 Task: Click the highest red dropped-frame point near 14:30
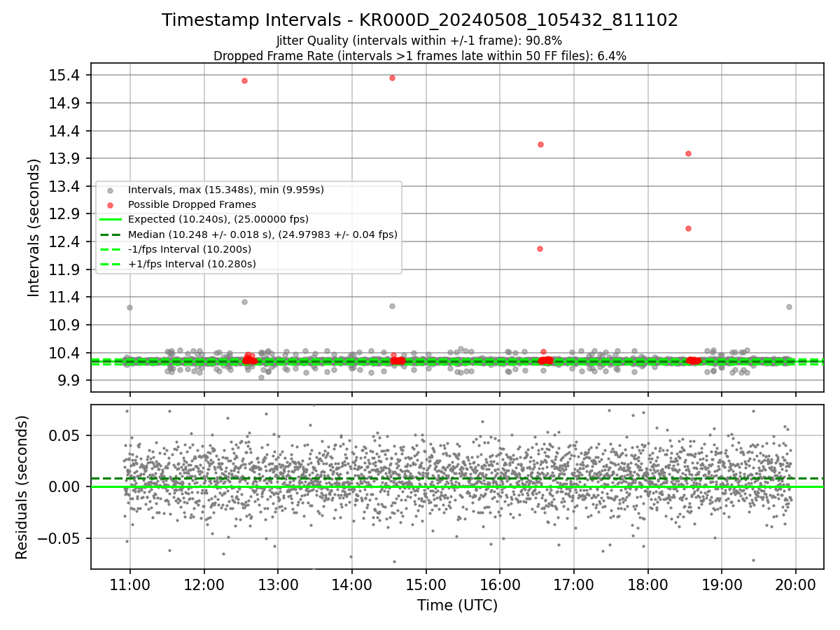[392, 78]
